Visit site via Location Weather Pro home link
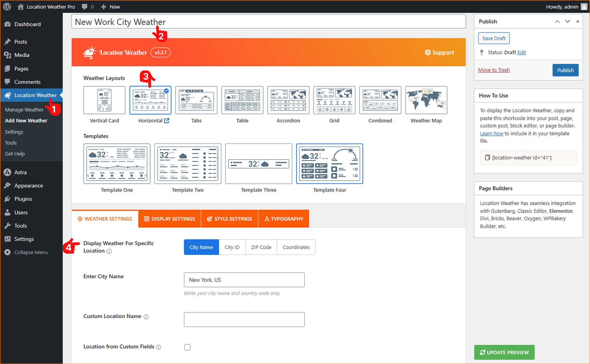The image size is (590, 364). click(x=47, y=7)
